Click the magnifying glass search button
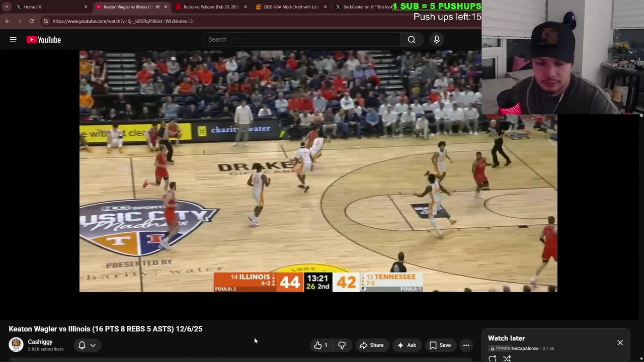 tap(412, 39)
